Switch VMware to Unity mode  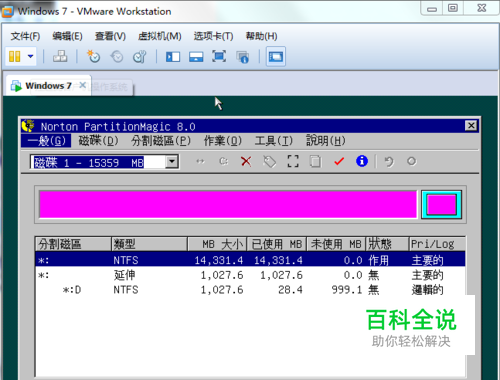click(242, 57)
